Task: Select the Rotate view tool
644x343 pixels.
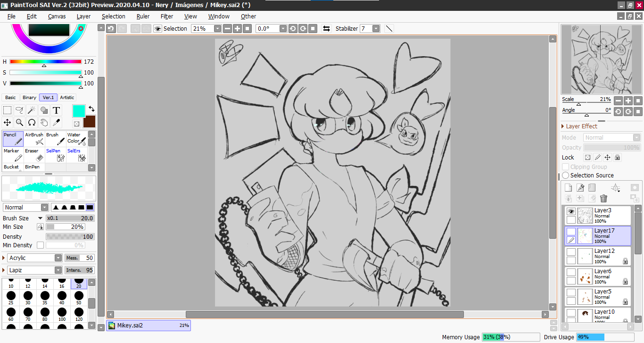Action: (32, 123)
